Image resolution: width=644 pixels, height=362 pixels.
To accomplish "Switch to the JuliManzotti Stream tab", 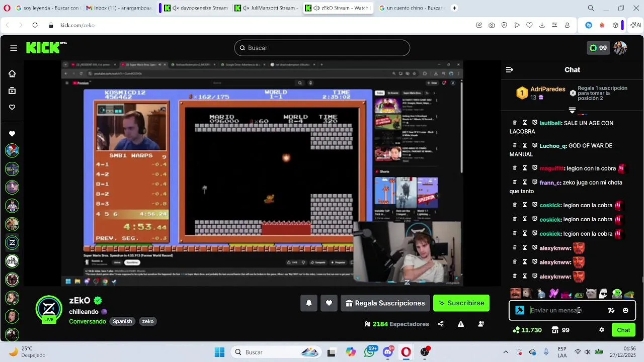I will click(267, 8).
